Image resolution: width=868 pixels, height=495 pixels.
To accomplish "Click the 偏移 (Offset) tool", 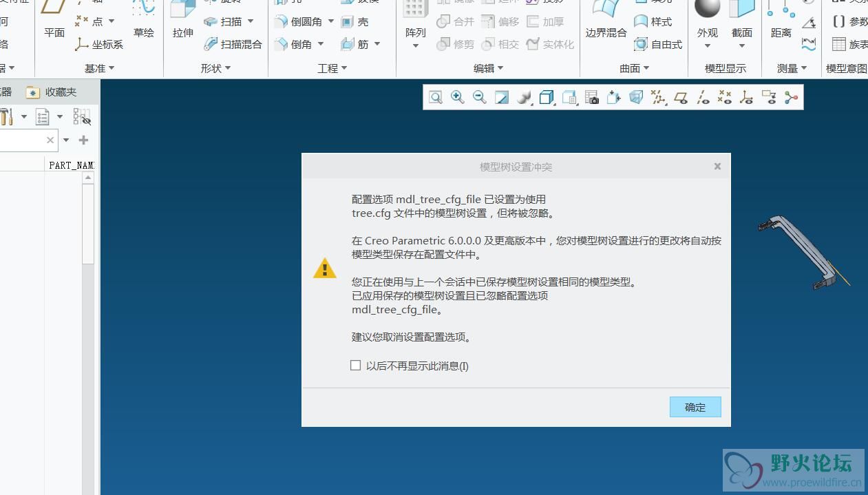I will click(x=500, y=22).
